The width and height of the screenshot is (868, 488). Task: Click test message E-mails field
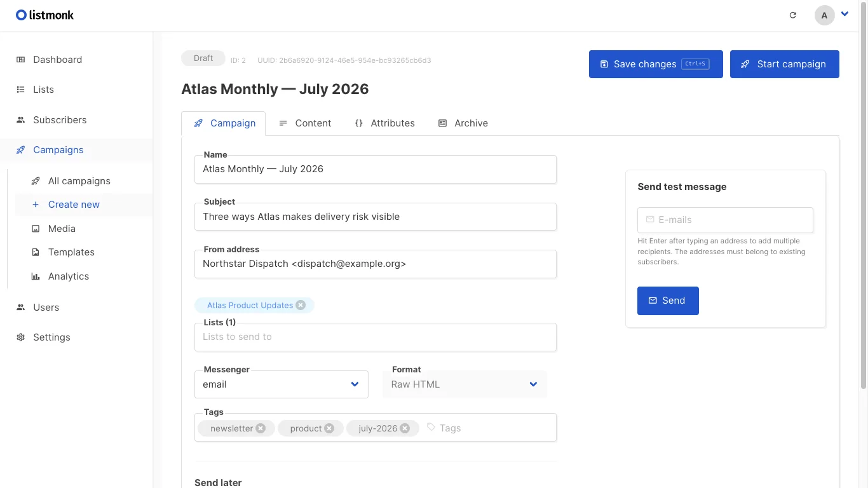pyautogui.click(x=726, y=220)
